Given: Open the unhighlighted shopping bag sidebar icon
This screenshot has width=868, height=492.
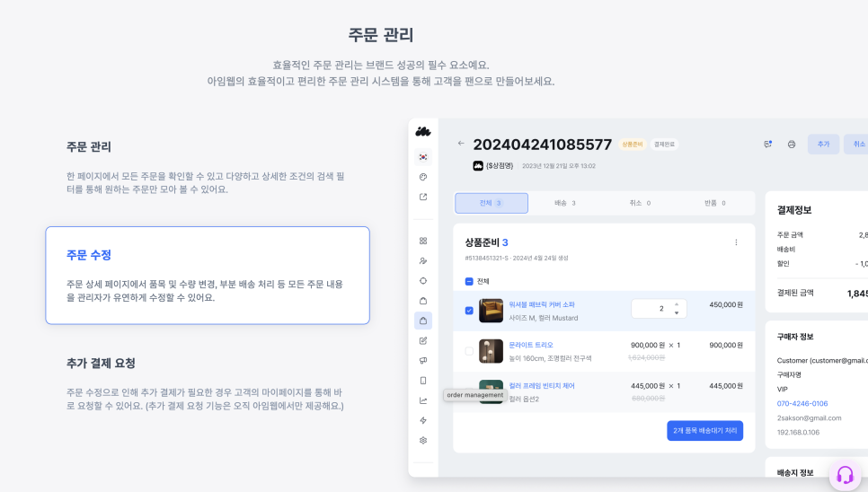Looking at the screenshot, I should 423,301.
